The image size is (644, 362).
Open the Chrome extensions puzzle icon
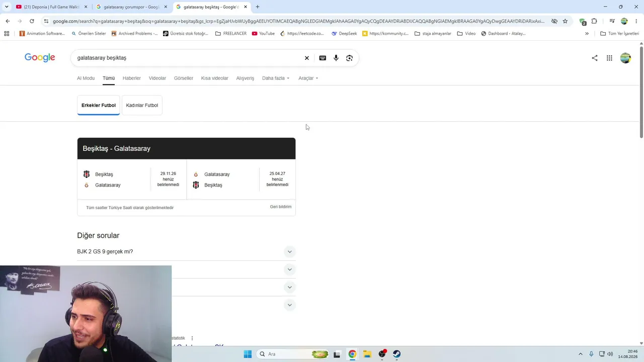[594, 21]
